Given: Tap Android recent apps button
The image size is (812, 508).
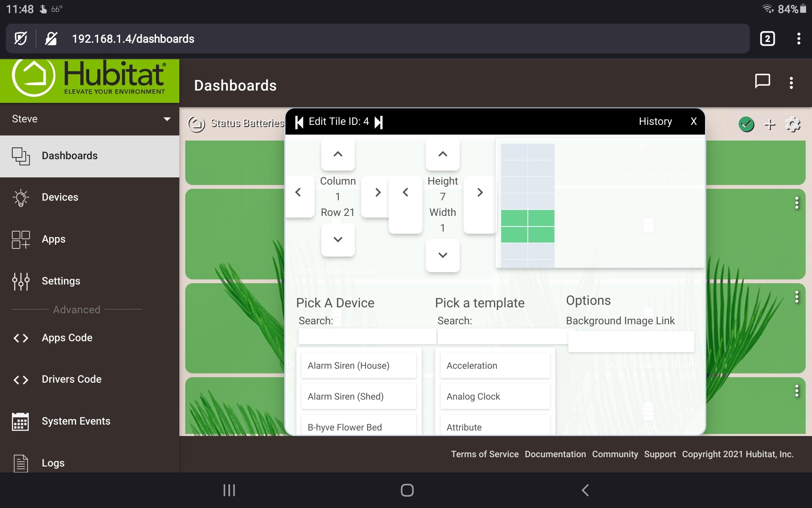Looking at the screenshot, I should click(229, 490).
